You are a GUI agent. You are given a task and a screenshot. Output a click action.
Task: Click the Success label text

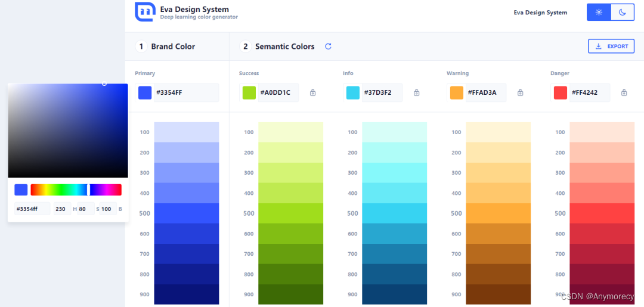pos(249,73)
